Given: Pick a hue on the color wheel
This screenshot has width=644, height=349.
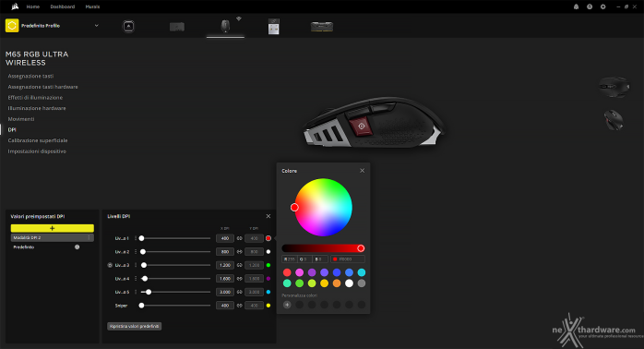Looking at the screenshot, I should click(x=323, y=207).
